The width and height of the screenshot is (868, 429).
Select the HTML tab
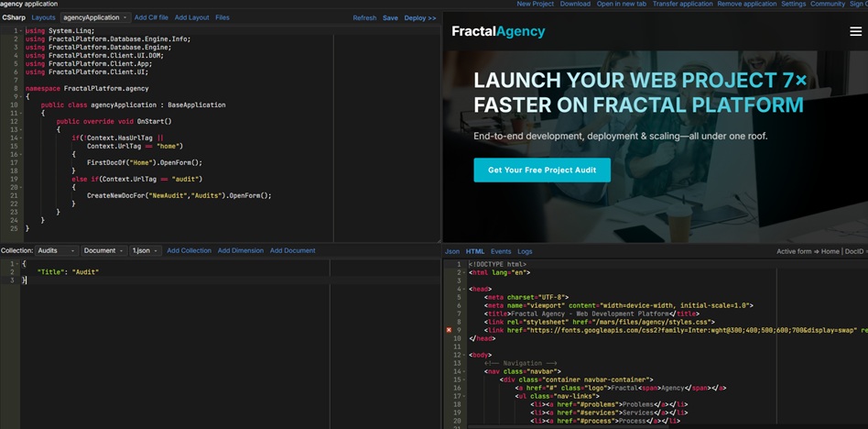(x=475, y=252)
